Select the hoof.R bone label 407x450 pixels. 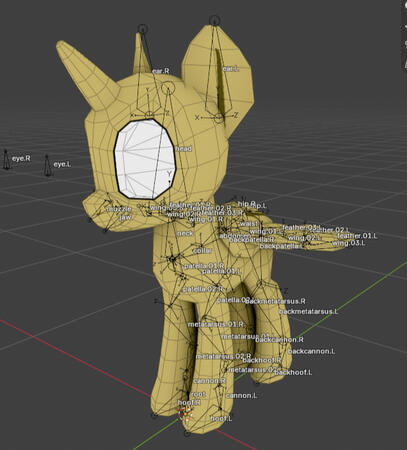(189, 402)
